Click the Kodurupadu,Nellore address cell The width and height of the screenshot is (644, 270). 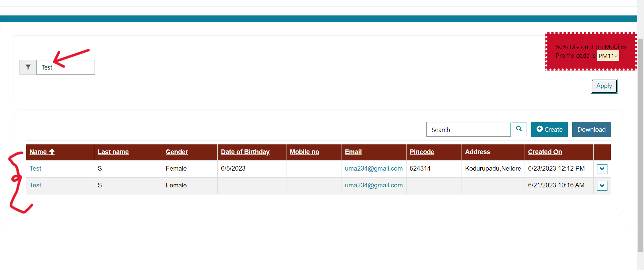pos(493,169)
